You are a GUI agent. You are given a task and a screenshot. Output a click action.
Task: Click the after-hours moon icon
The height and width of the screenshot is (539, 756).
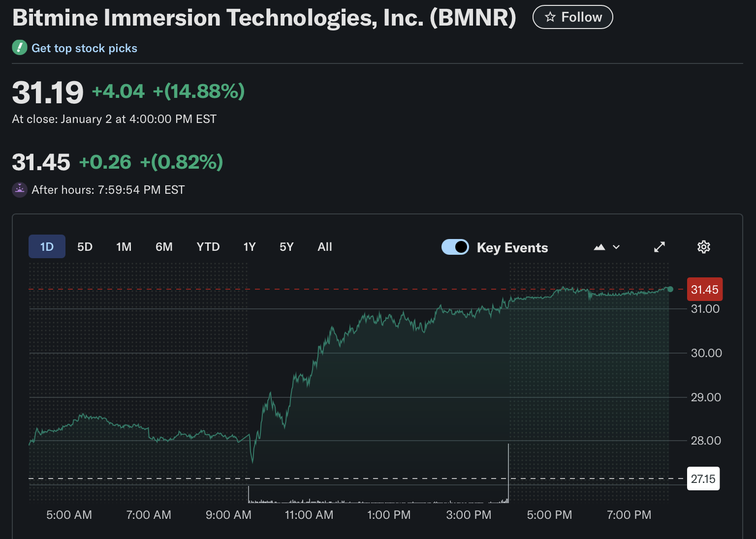20,189
